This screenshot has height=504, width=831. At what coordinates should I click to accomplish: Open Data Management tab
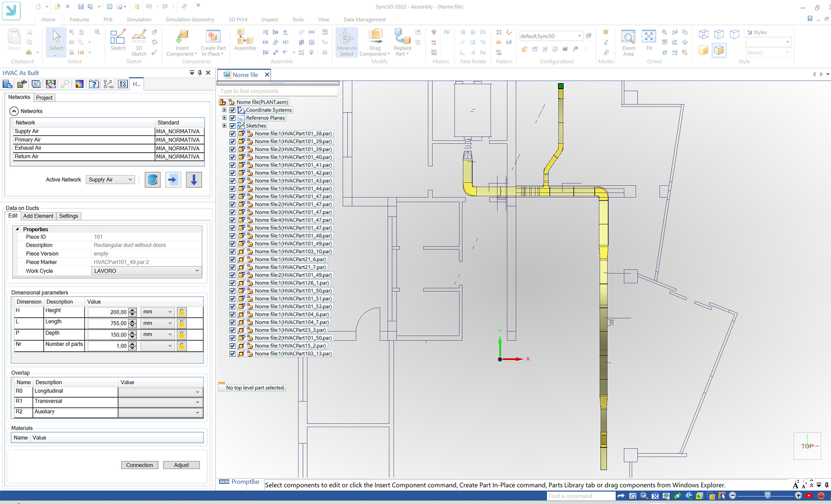point(364,19)
